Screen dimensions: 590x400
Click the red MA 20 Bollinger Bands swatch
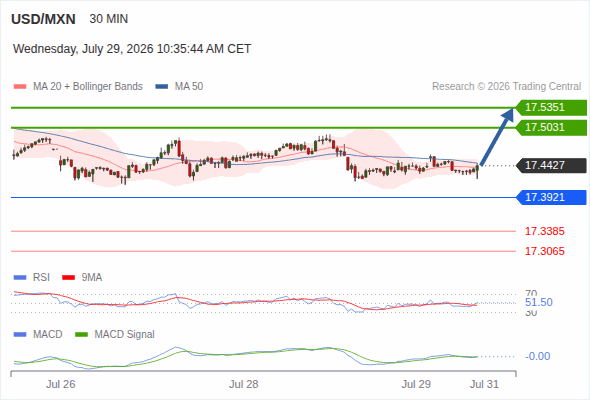[x=20, y=87]
